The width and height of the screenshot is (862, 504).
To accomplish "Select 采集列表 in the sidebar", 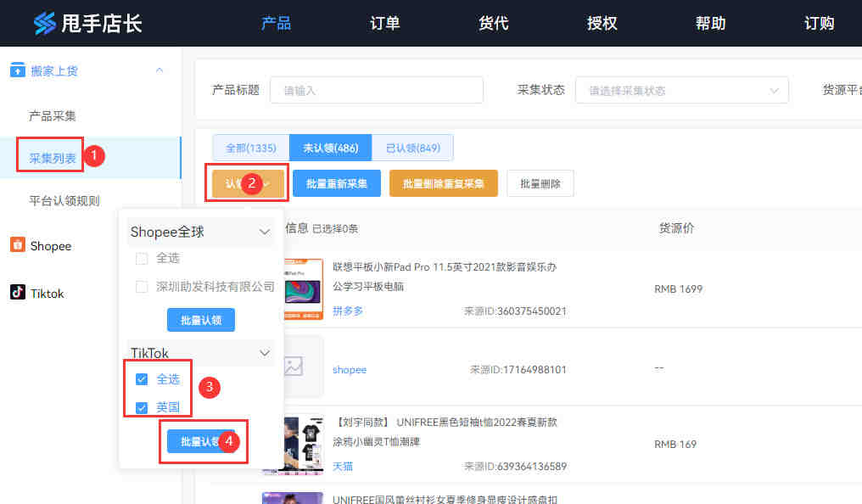I will (53, 159).
